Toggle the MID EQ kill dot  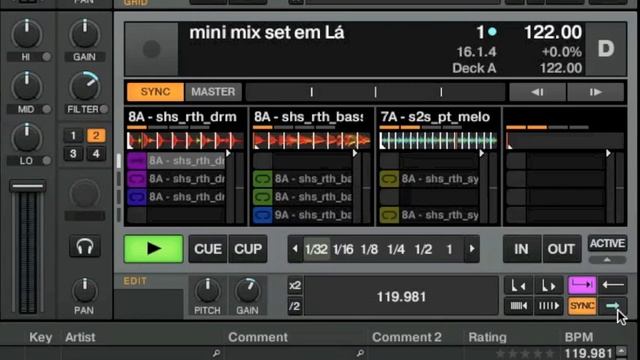[47, 109]
